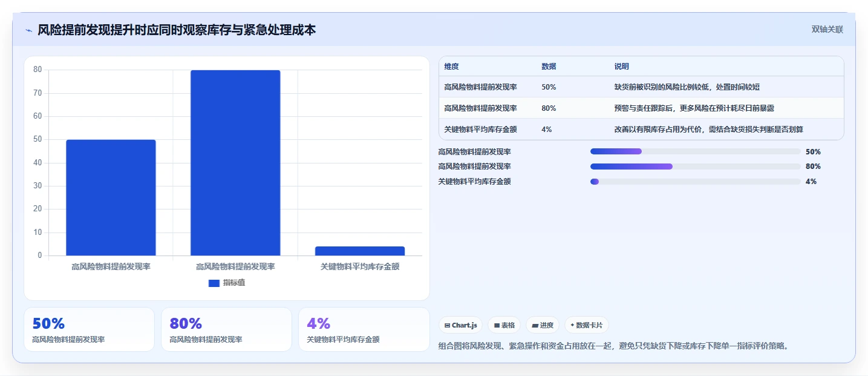Viewport: 868px width, 376px height.
Task: Select the 进度 chip
Action: coord(543,325)
